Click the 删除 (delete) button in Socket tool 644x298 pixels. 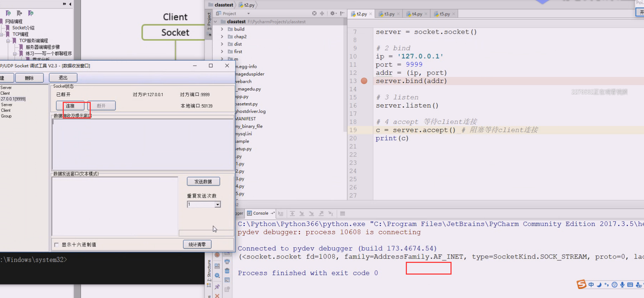click(x=29, y=78)
